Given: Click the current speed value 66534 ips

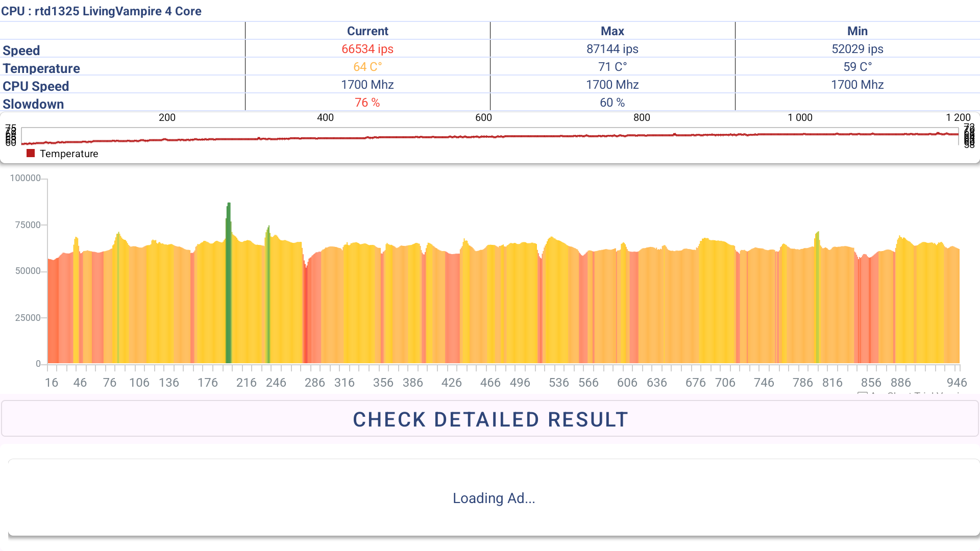Looking at the screenshot, I should (x=367, y=49).
